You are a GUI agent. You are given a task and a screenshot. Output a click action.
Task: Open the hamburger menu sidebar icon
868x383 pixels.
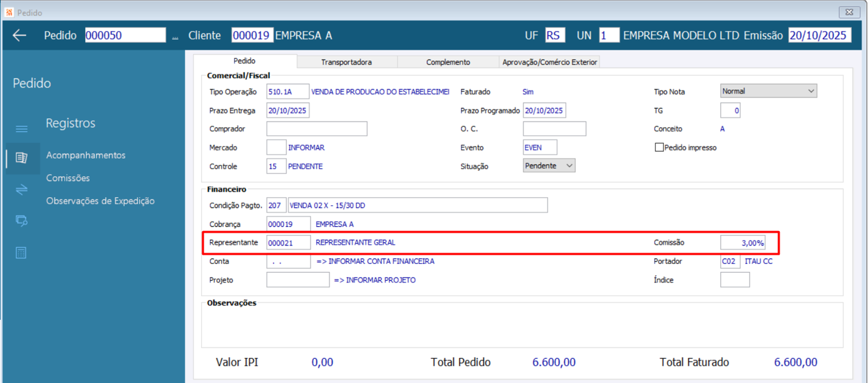[x=22, y=129]
